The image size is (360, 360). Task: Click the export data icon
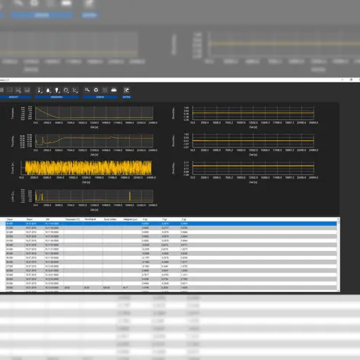126,90
